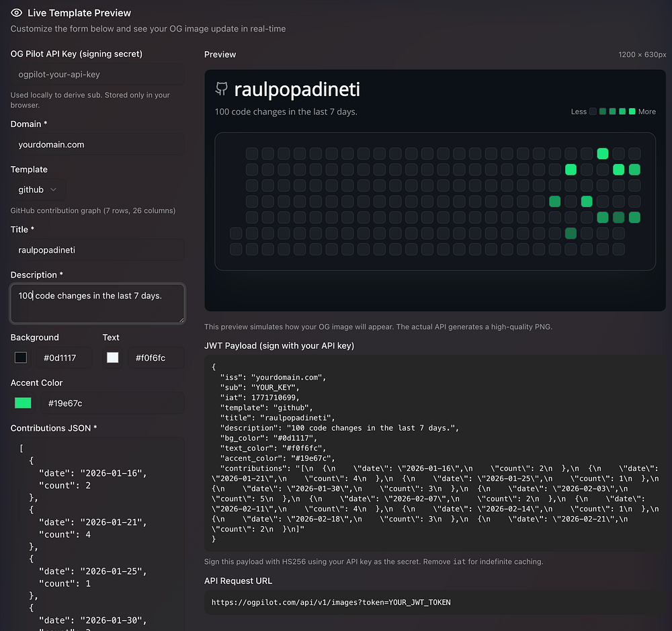Click the GitHub logo icon in preview
Viewport: 672px width, 631px height.
[221, 88]
